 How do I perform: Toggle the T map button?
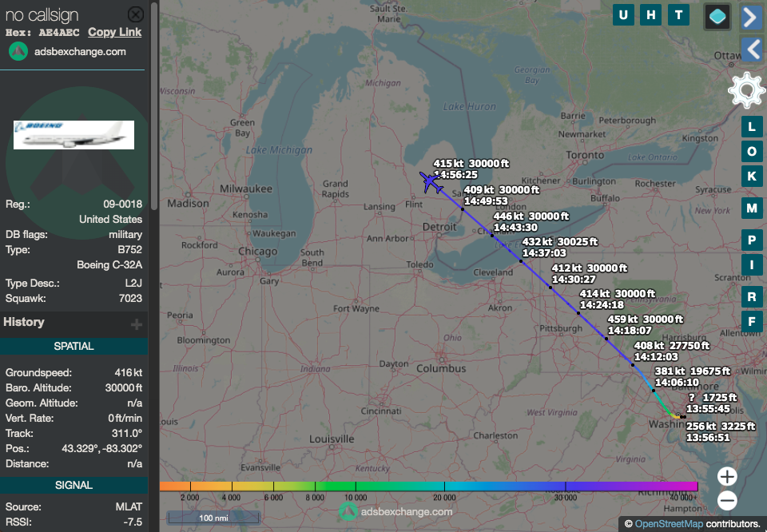point(678,14)
